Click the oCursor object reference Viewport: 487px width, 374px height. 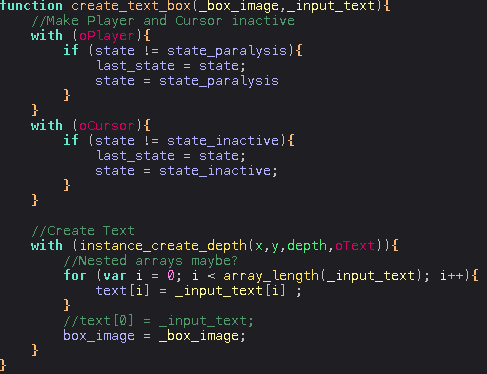pyautogui.click(x=107, y=126)
